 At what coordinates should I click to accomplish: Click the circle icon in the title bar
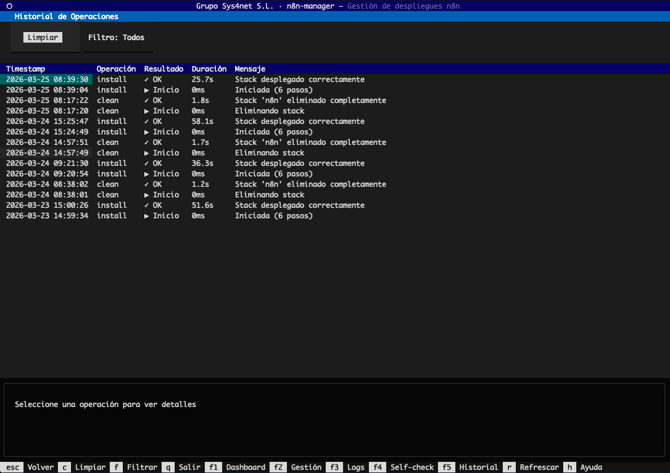pos(9,6)
